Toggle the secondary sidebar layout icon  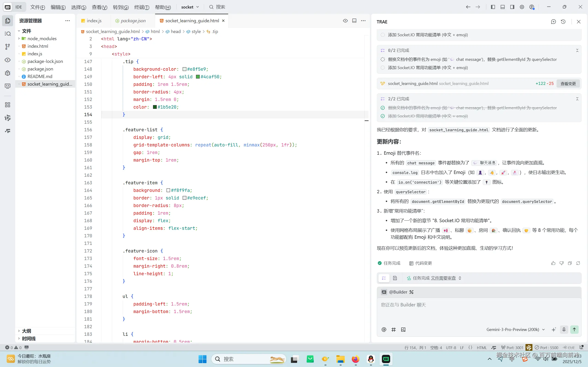(512, 7)
